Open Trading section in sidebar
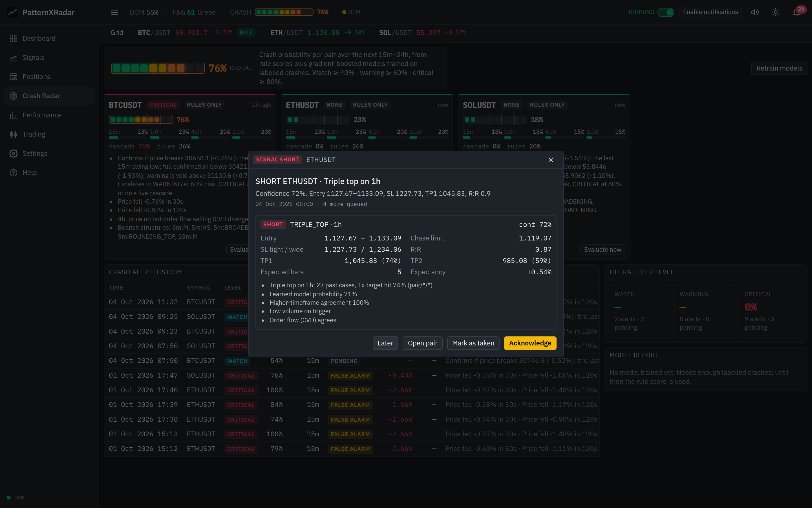This screenshot has height=508, width=812. pyautogui.click(x=50, y=134)
